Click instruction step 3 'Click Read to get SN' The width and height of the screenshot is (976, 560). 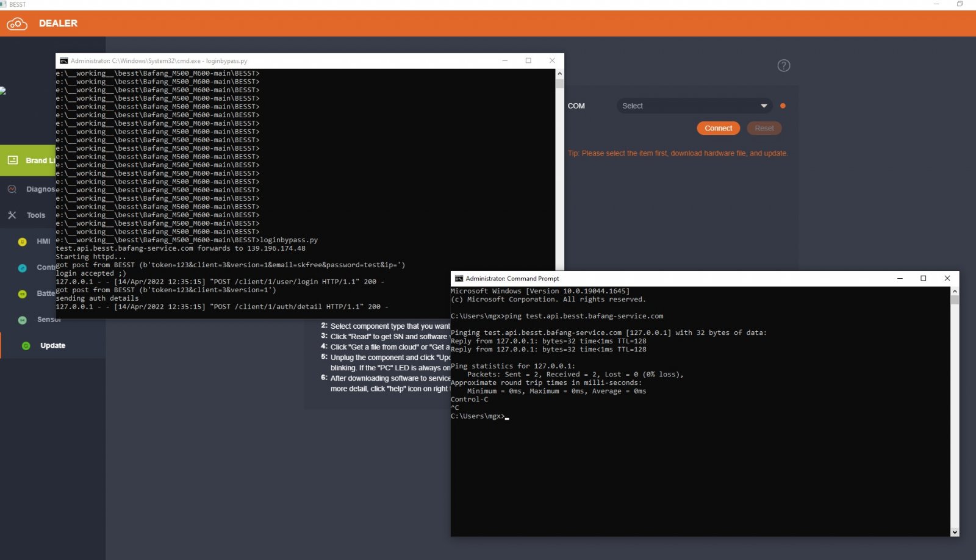386,337
